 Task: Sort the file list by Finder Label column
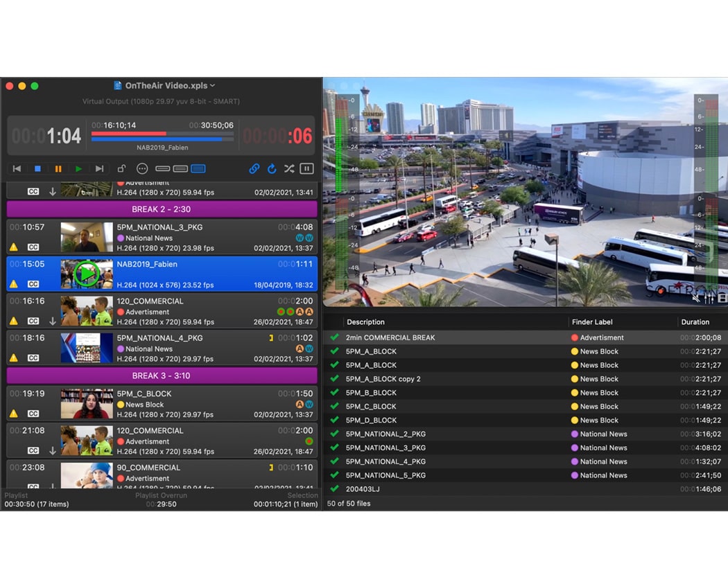pyautogui.click(x=592, y=321)
